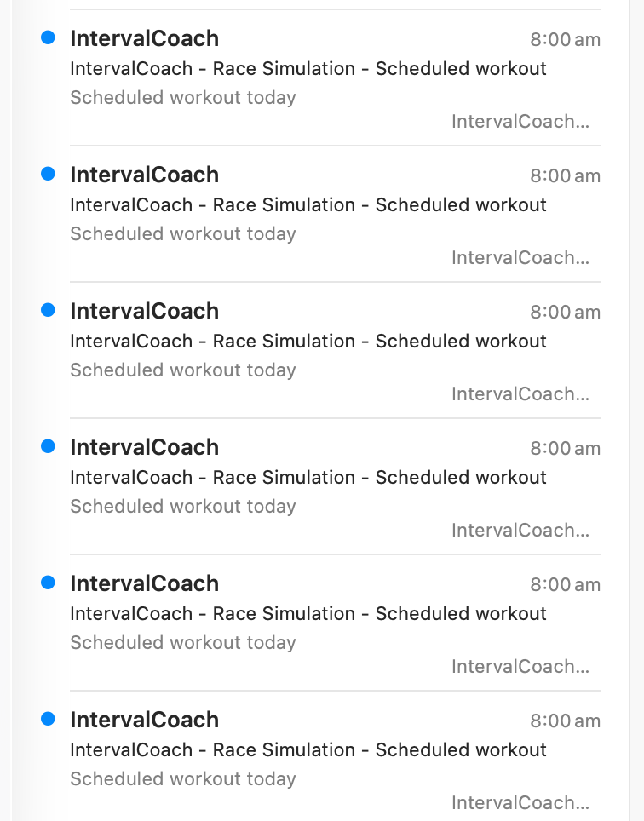644x821 pixels.
Task: Click the blue unread indicator on the fourth email
Action: 48,446
